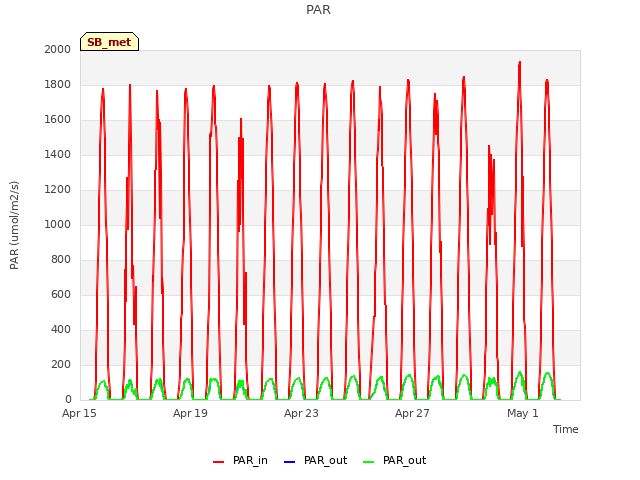The image size is (640, 480).
Task: Click the 800 y-axis tick label
Action: tap(61, 260)
